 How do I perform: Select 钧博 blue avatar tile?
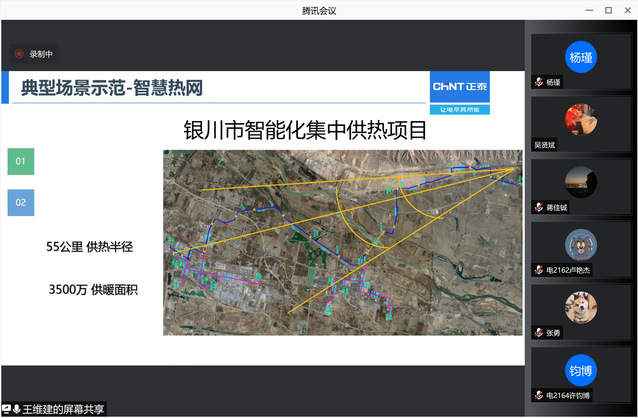(x=580, y=370)
